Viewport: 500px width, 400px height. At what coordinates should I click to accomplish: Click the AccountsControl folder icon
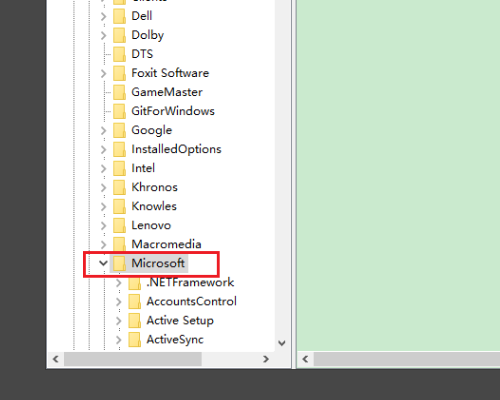pyautogui.click(x=135, y=301)
